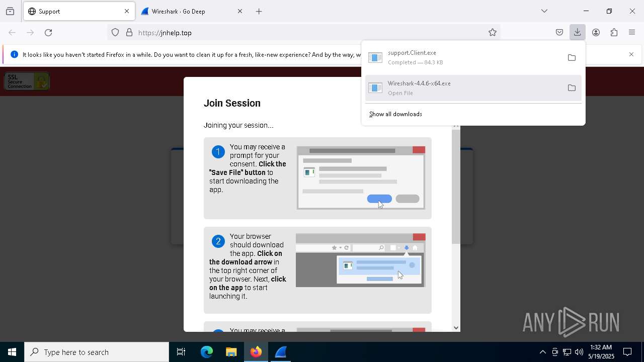Open the notification center
644x362 pixels.
tap(627, 352)
